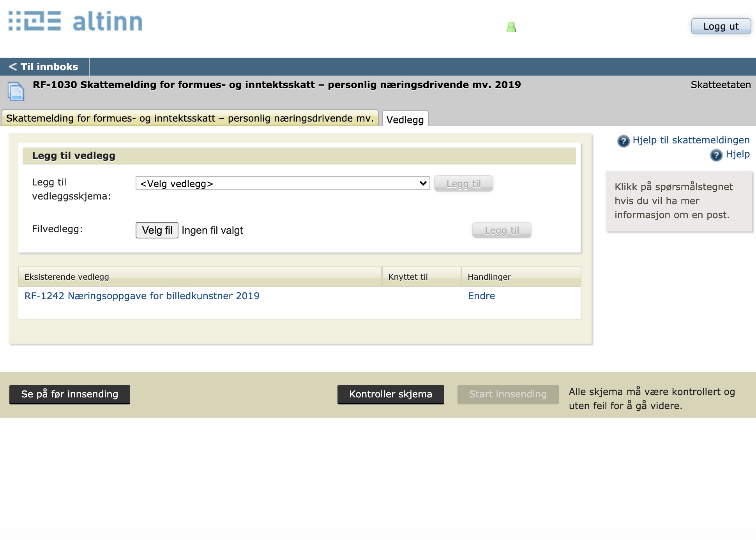Click the blue document form icon

click(16, 92)
